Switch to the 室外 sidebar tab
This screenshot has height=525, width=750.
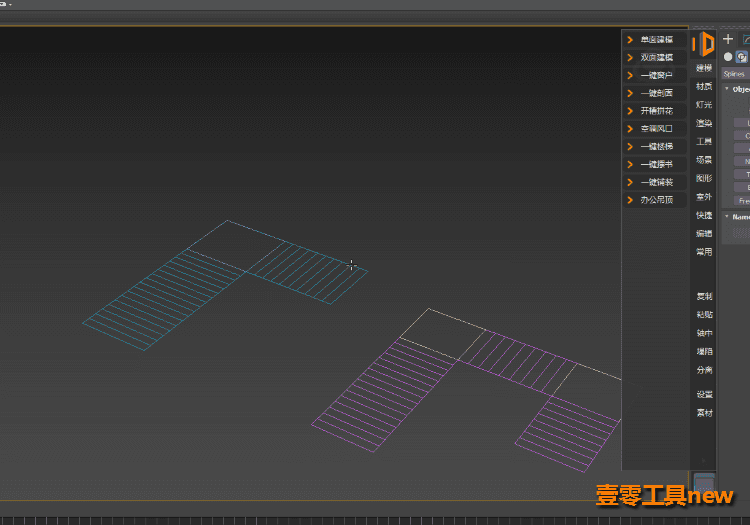[704, 197]
